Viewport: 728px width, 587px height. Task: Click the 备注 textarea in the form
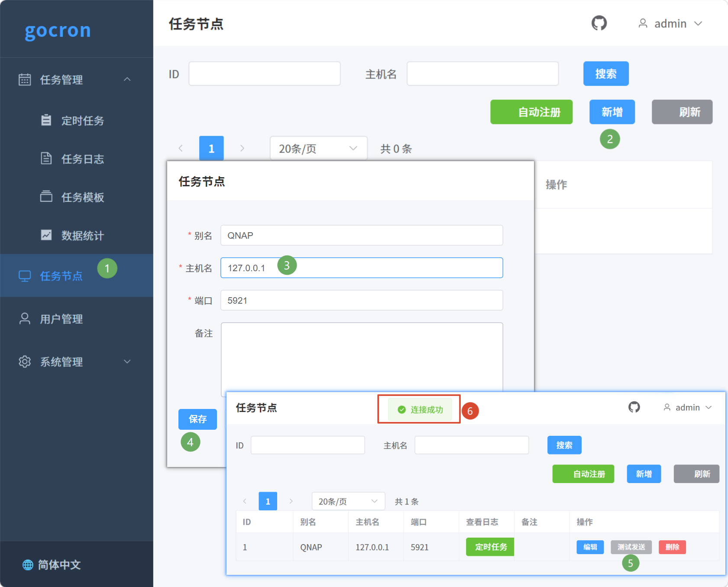coord(362,357)
